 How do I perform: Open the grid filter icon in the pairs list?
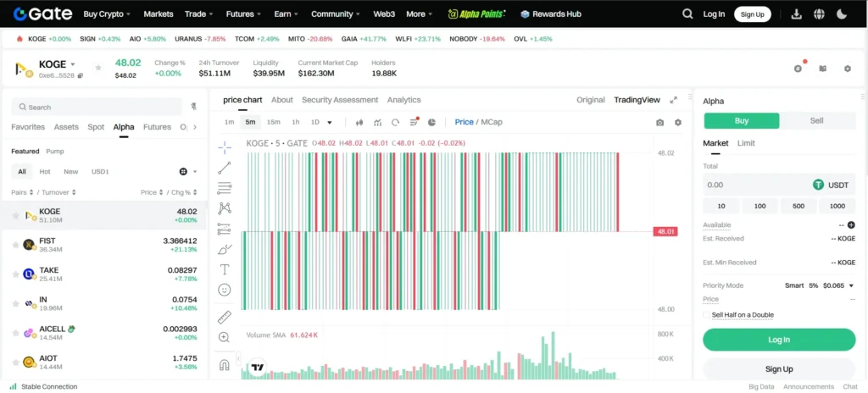click(183, 172)
